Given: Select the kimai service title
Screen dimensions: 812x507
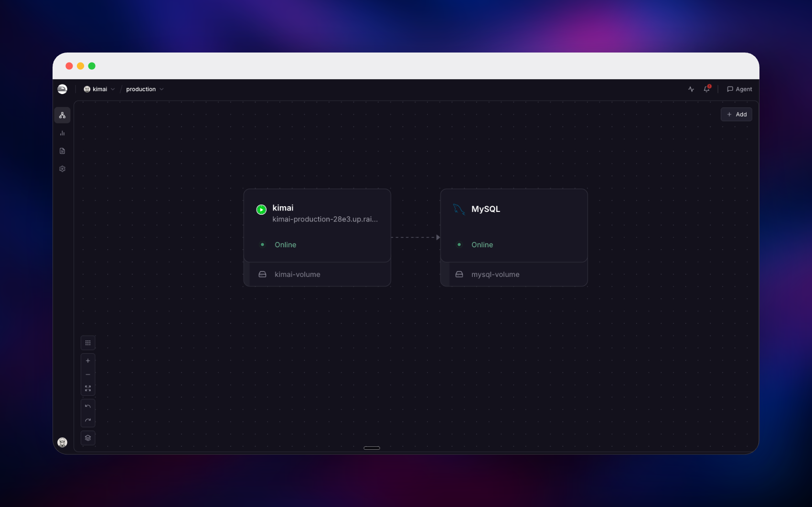Looking at the screenshot, I should (283, 208).
